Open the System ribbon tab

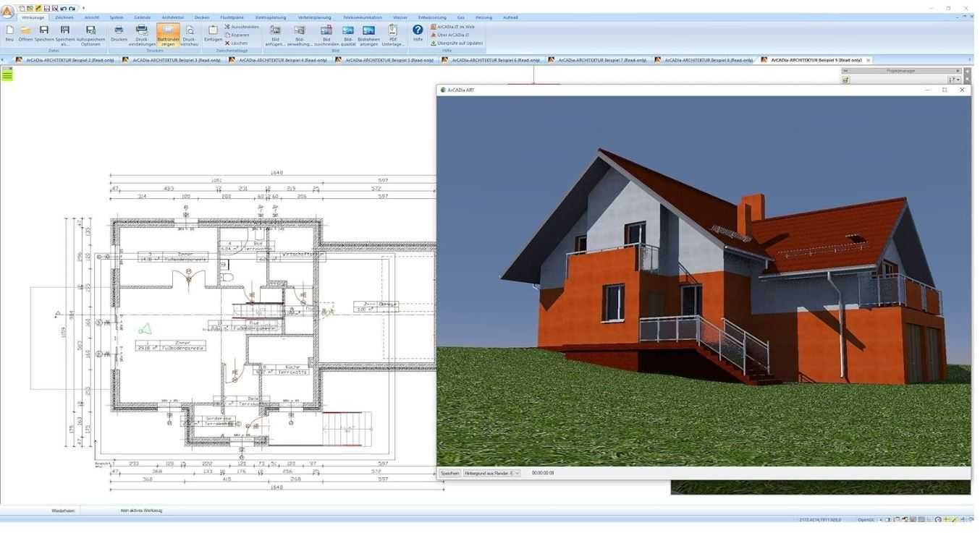coord(117,17)
